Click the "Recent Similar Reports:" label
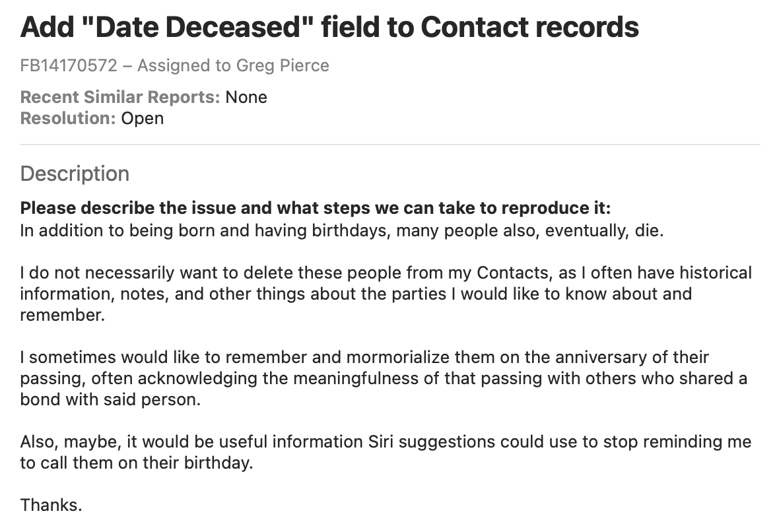Screen dimensions: 779x532 (x=120, y=98)
